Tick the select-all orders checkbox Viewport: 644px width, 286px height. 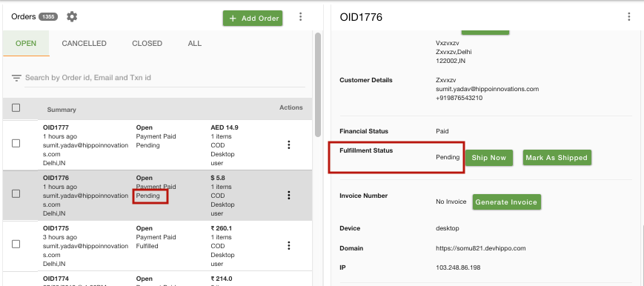click(16, 107)
